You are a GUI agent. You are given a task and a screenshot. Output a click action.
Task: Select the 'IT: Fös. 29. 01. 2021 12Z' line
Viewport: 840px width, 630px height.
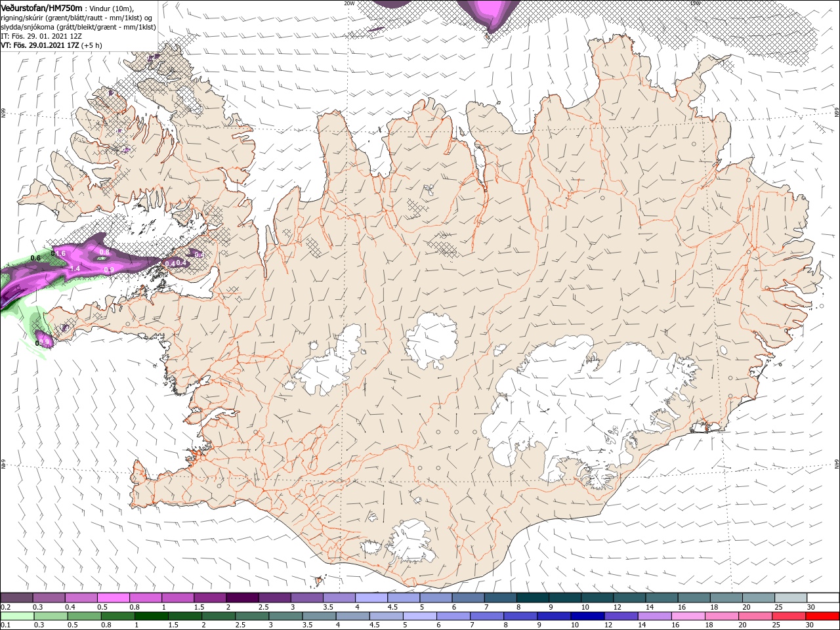[41, 36]
